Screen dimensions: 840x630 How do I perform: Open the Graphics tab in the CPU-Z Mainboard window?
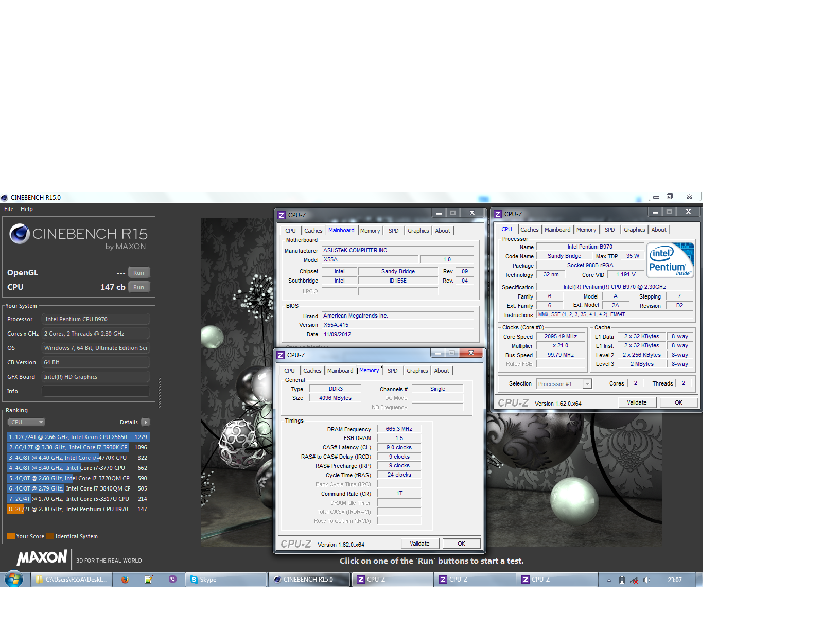point(418,231)
